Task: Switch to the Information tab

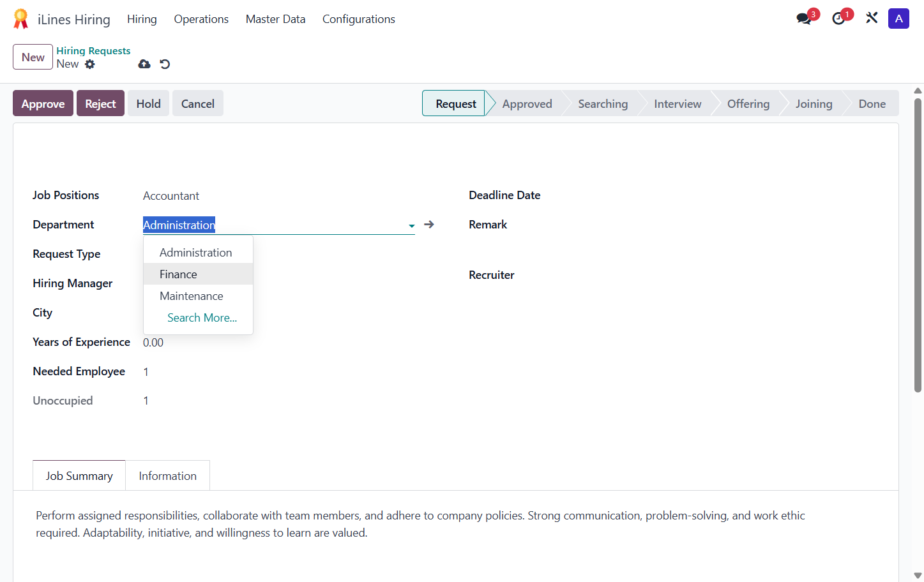Action: (x=167, y=475)
